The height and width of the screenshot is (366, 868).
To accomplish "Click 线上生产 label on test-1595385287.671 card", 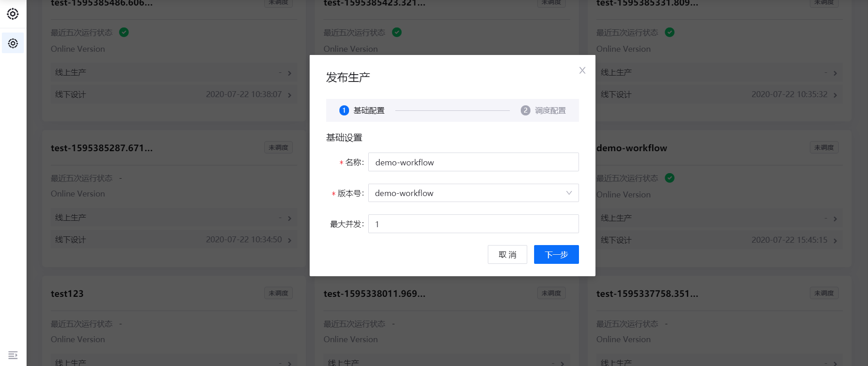I will click(71, 218).
